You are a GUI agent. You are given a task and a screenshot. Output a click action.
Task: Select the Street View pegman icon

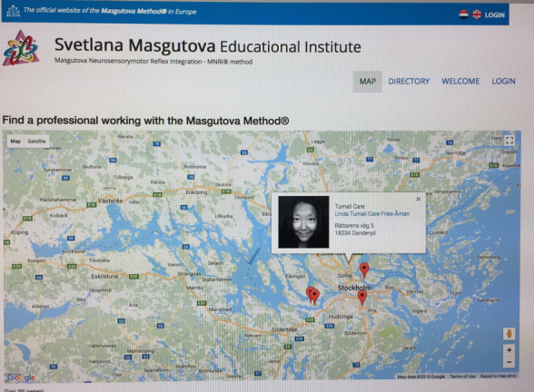pyautogui.click(x=509, y=334)
